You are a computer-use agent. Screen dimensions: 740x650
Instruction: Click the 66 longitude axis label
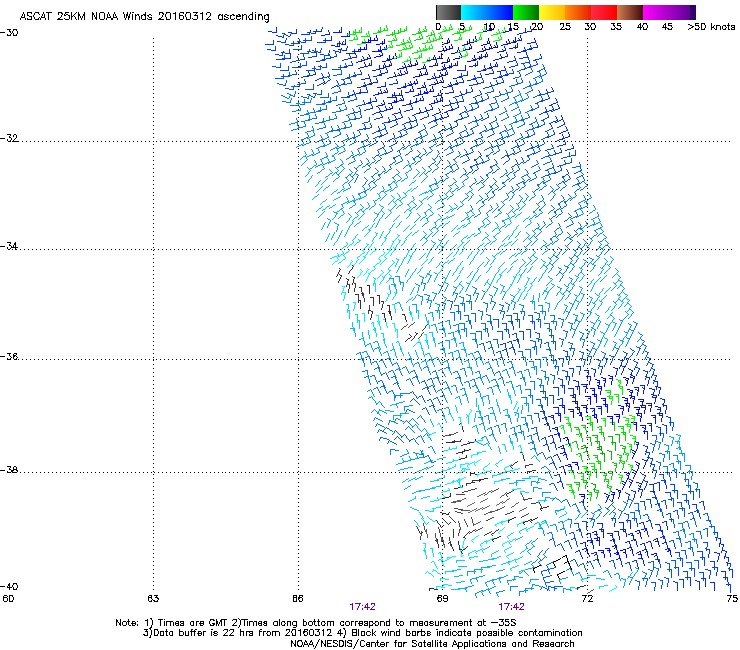pyautogui.click(x=297, y=599)
